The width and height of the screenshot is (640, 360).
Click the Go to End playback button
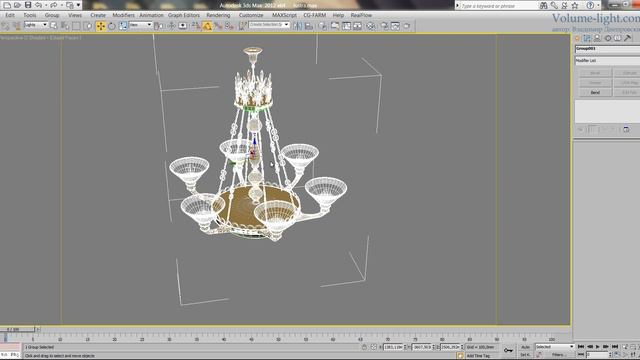614,347
